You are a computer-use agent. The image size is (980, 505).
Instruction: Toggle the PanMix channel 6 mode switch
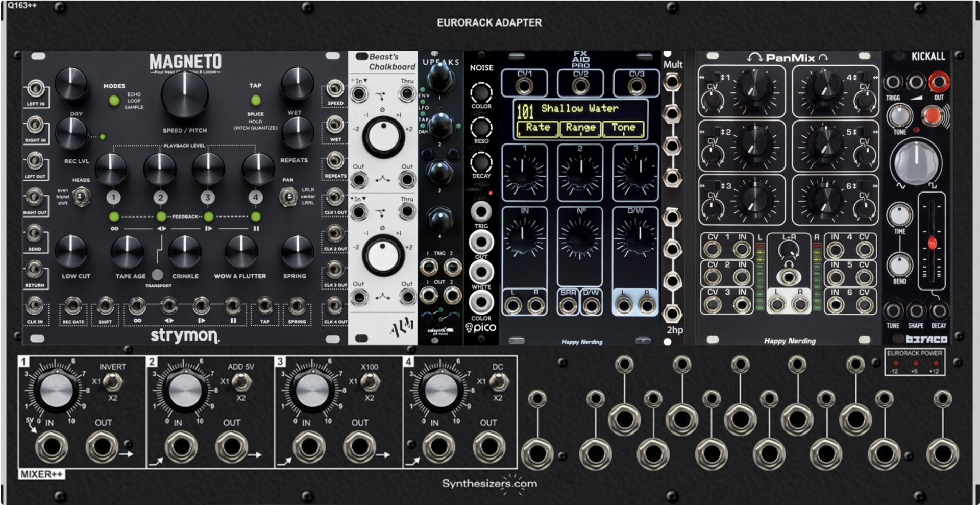tap(864, 186)
